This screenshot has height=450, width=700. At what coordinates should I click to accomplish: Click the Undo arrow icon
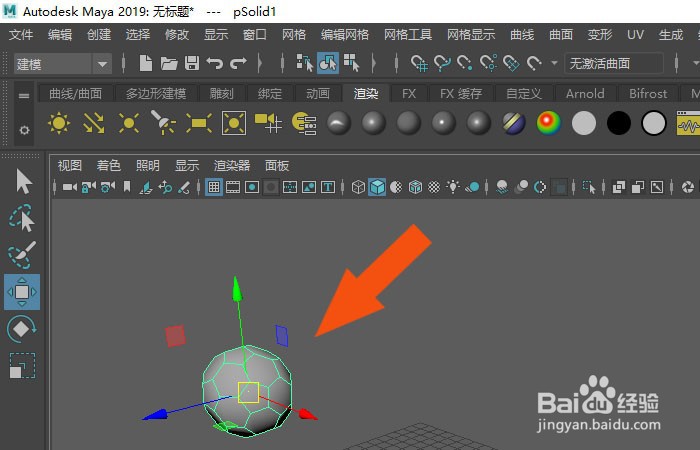click(214, 63)
